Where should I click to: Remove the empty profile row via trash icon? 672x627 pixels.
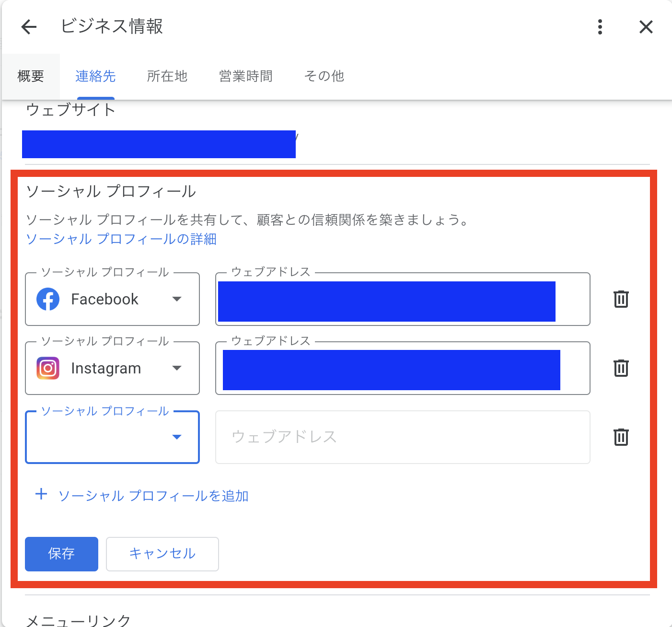[x=620, y=437]
